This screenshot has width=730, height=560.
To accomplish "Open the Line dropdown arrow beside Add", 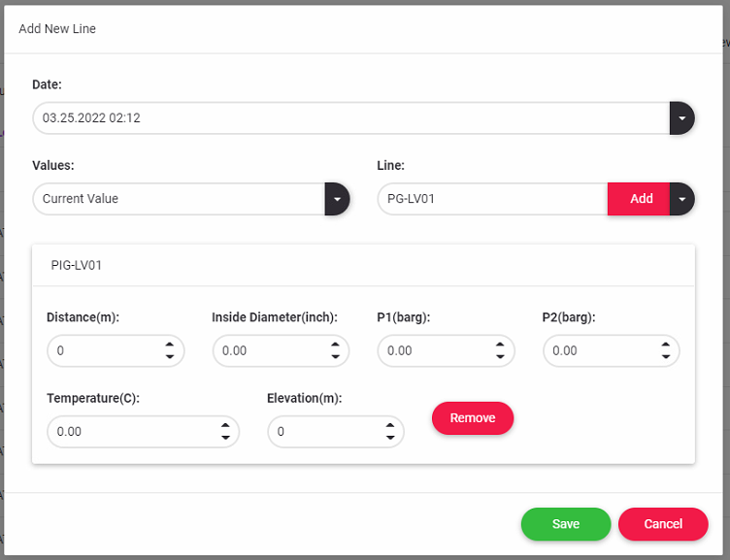I will (x=682, y=199).
